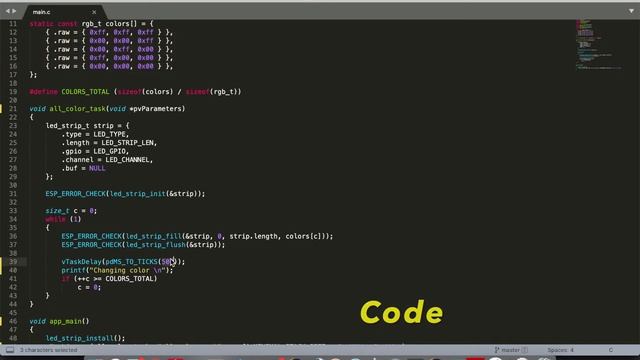Click 'led_strip_fill' function call
This screenshot has height=360, width=640.
(153, 236)
